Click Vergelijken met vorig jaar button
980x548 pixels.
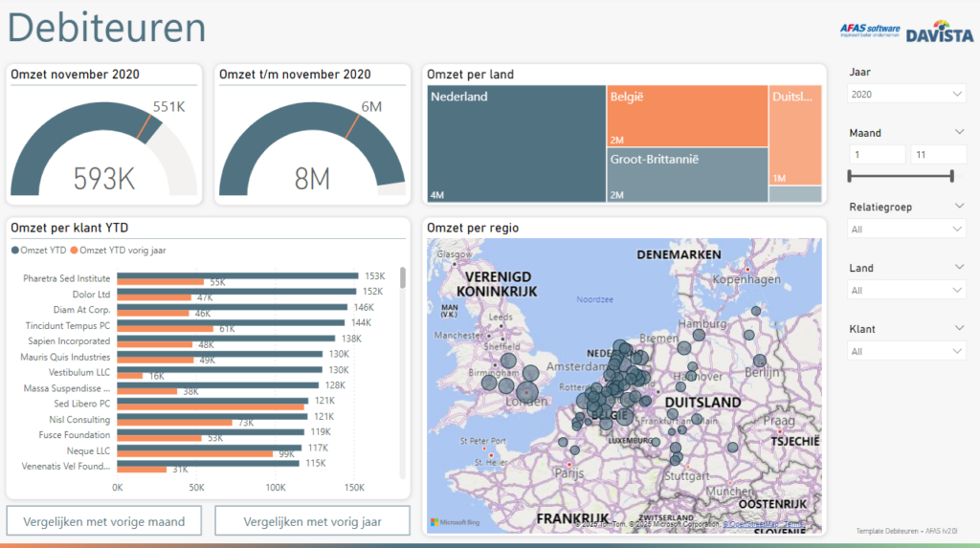313,521
